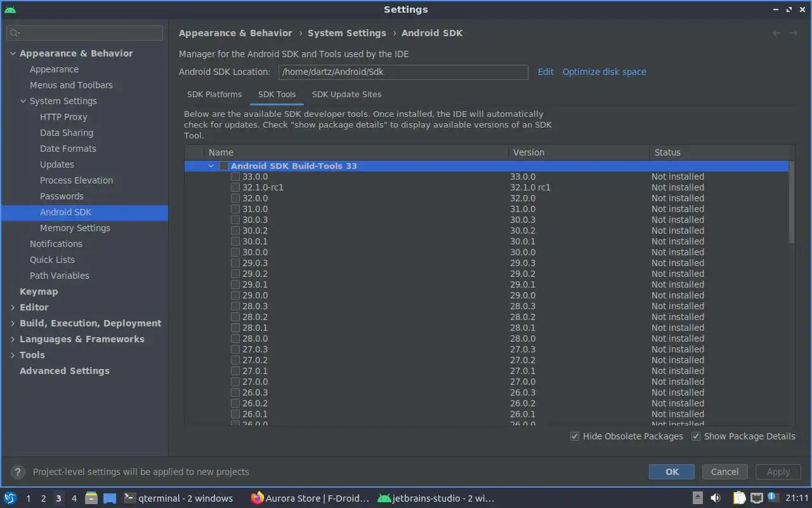Click the file manager icon in taskbar
Screen dimensions: 812x508
(91, 498)
